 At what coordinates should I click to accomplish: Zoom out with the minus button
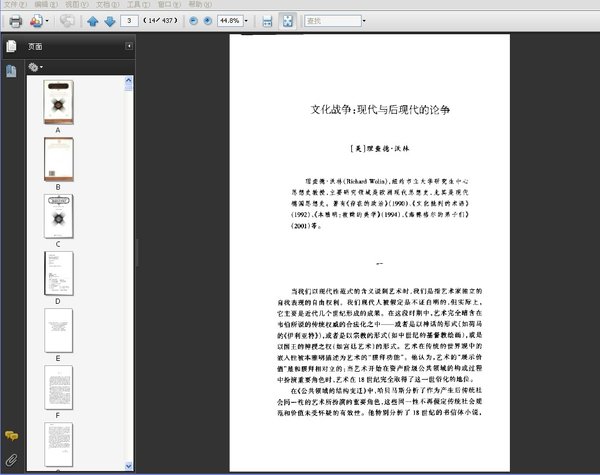(x=194, y=21)
